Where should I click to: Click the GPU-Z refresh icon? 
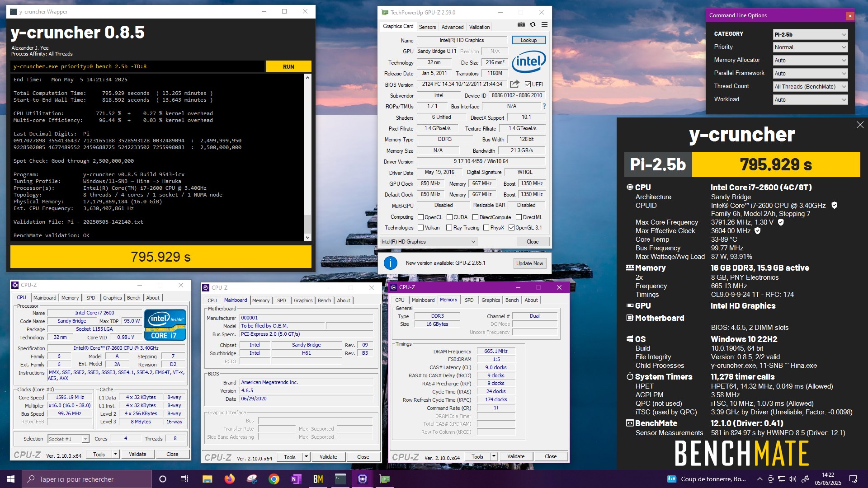[533, 24]
